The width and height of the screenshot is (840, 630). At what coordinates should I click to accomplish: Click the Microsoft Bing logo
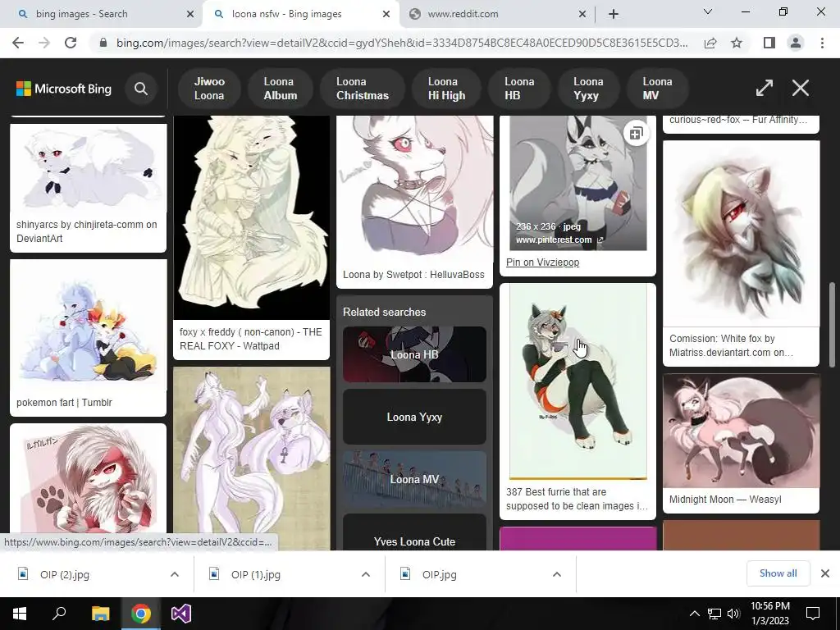point(64,89)
